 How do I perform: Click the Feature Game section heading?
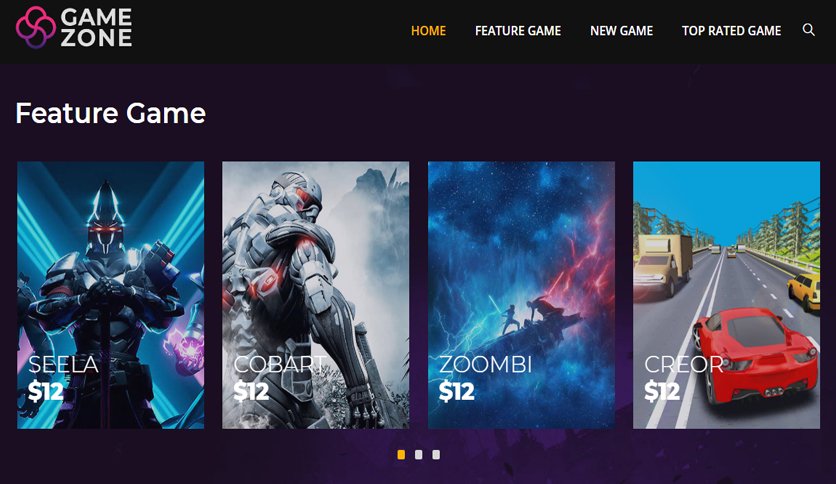click(x=110, y=113)
